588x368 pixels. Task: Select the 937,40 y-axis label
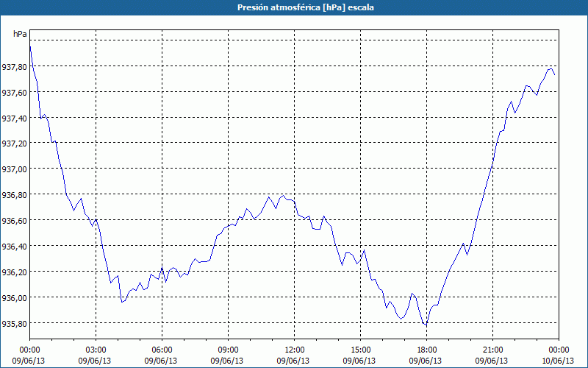tap(15, 118)
